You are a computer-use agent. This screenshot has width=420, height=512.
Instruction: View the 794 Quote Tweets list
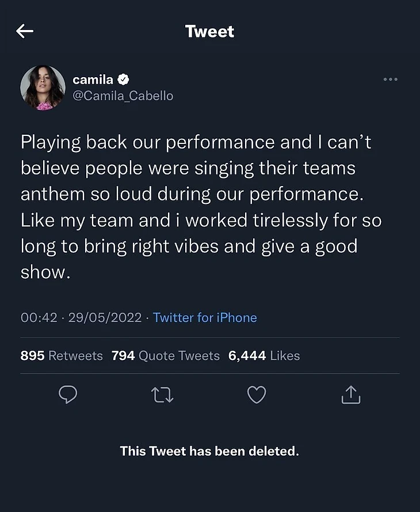click(x=166, y=356)
